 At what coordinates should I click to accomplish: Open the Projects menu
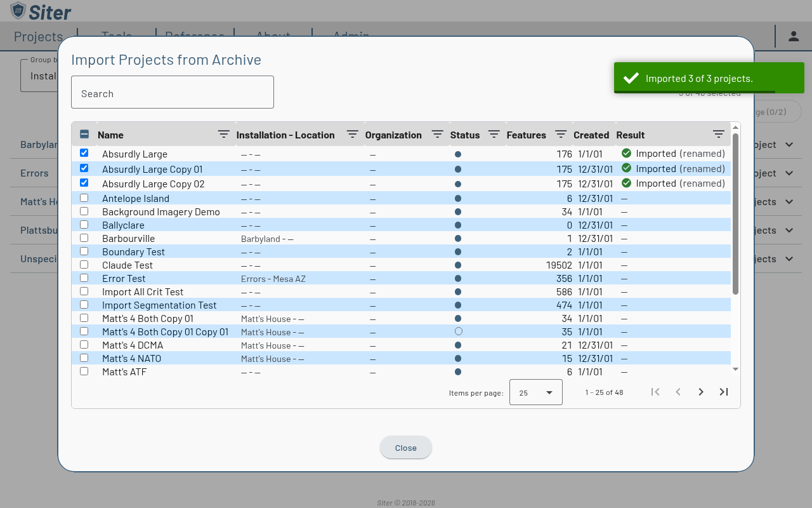coord(38,37)
